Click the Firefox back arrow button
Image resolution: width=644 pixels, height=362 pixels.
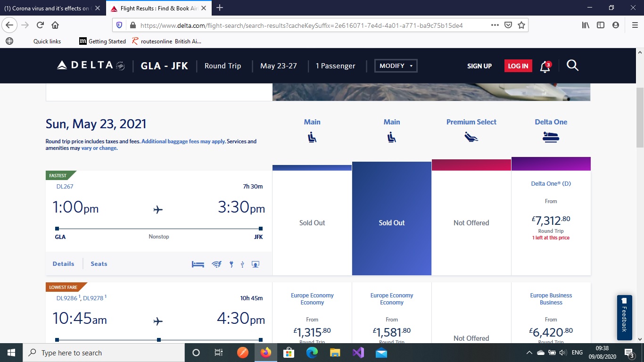[x=10, y=25]
